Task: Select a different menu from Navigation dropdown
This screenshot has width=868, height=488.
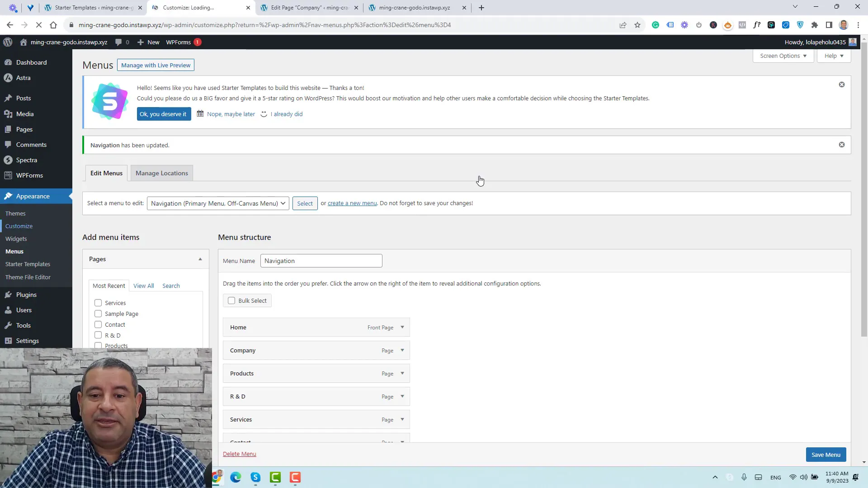Action: point(217,202)
